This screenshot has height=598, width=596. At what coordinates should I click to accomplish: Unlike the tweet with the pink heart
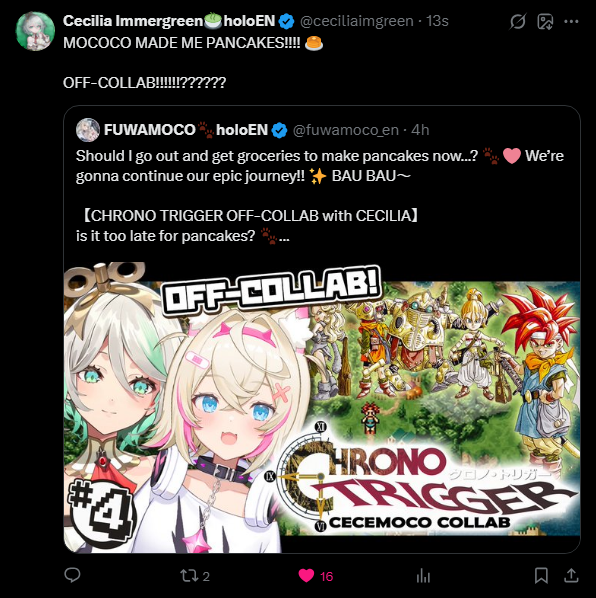click(306, 575)
